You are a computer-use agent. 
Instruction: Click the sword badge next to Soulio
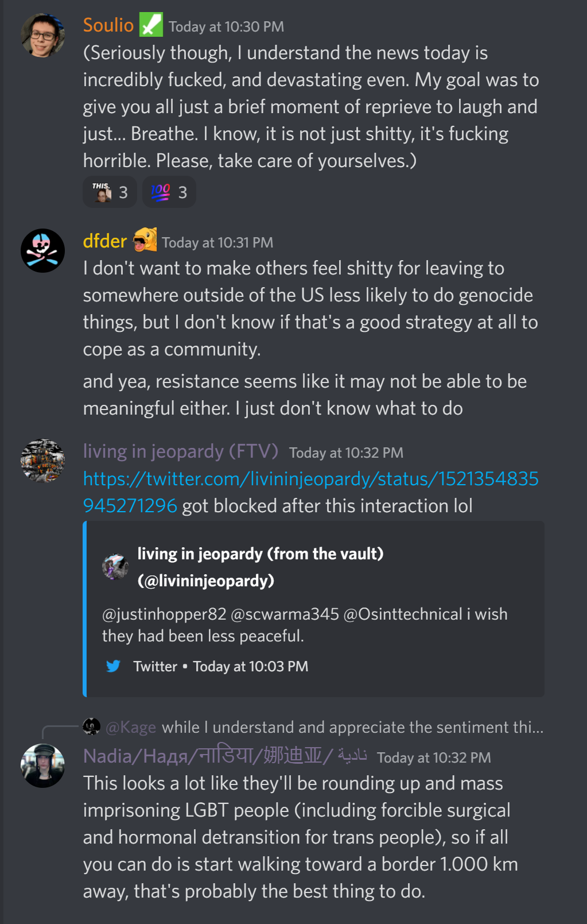click(x=151, y=25)
